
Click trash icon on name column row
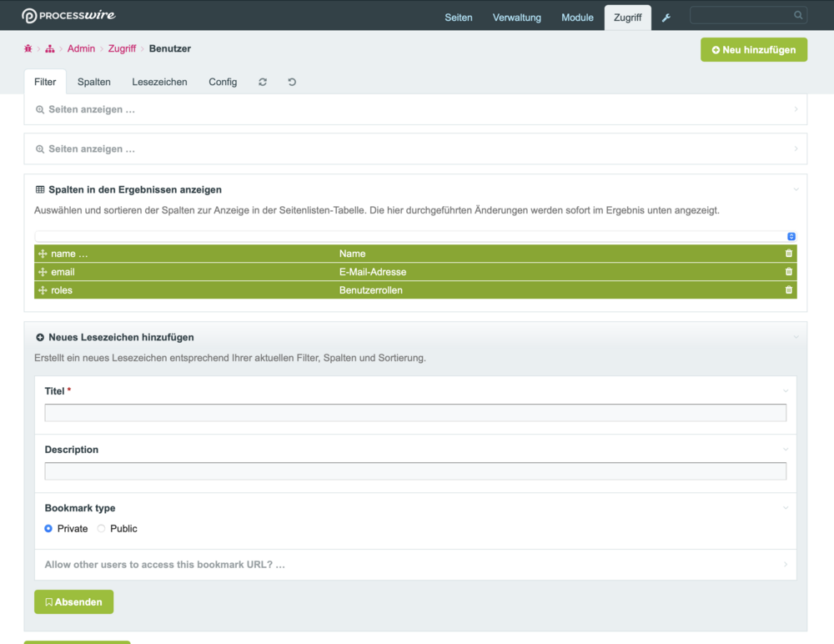[788, 254]
